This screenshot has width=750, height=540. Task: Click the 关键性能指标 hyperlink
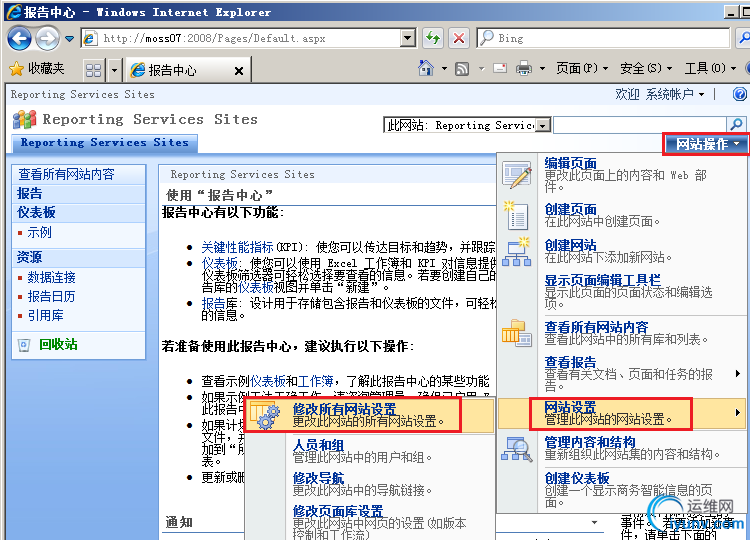[237, 247]
